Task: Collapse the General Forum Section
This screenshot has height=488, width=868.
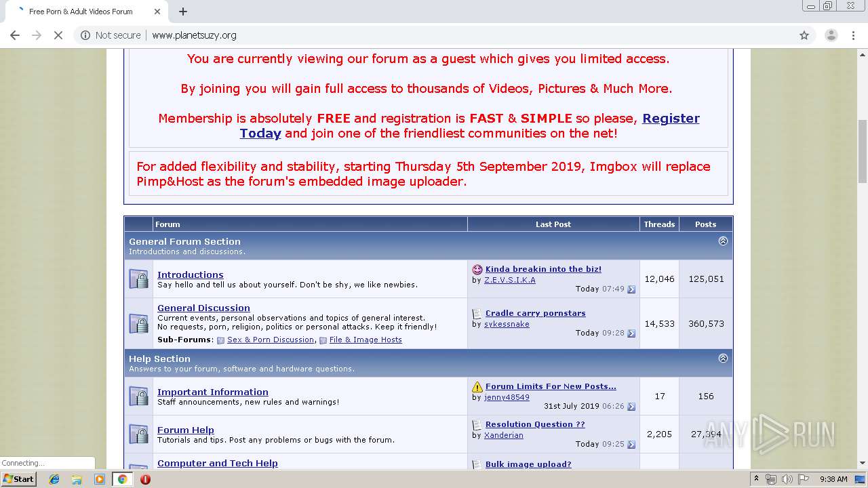Action: (723, 241)
